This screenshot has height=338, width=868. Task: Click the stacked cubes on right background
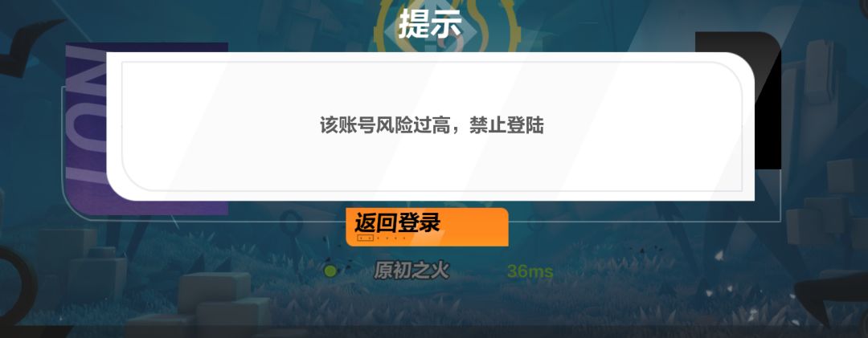click(825, 210)
